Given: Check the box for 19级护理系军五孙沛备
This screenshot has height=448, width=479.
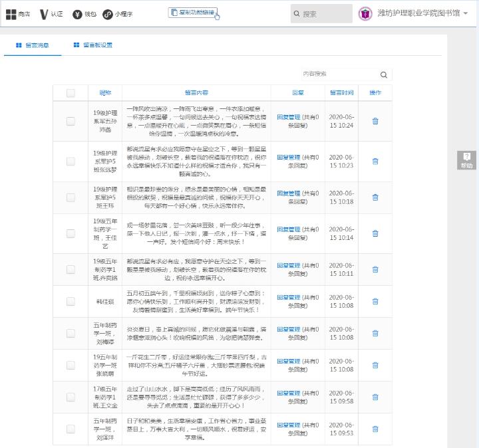Looking at the screenshot, I should click(x=71, y=121).
